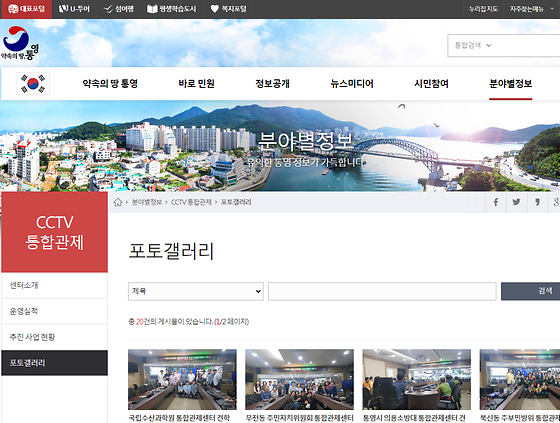Open the 북신동 주부민방위 gallery thumbnail
This screenshot has width=560, height=423.
(520, 379)
